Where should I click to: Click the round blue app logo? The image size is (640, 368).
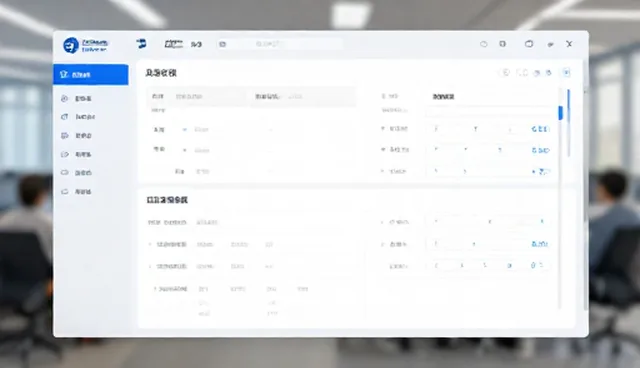[71, 45]
